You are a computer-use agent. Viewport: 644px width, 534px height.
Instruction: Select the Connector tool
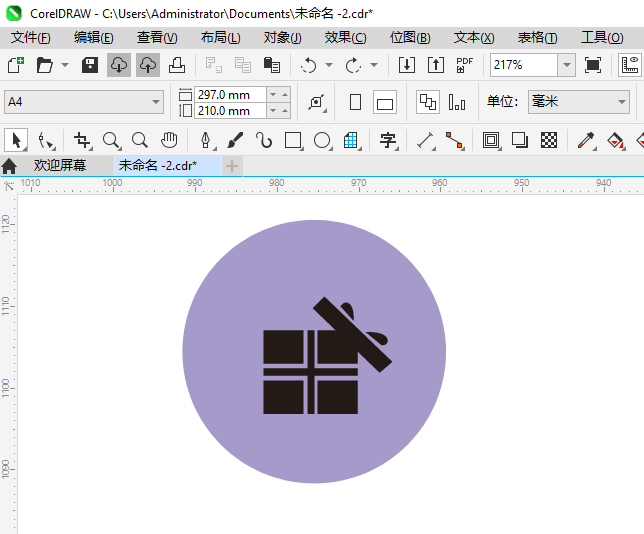(x=454, y=140)
